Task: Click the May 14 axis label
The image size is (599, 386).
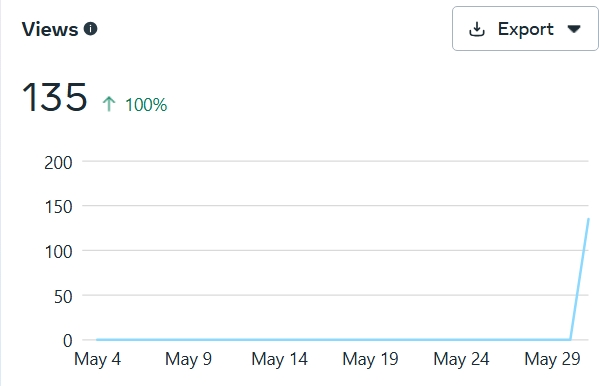Action: click(x=279, y=359)
